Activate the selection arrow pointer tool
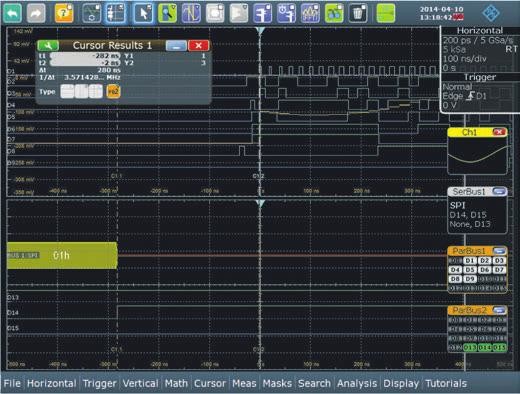520x394 pixels. coord(143,13)
